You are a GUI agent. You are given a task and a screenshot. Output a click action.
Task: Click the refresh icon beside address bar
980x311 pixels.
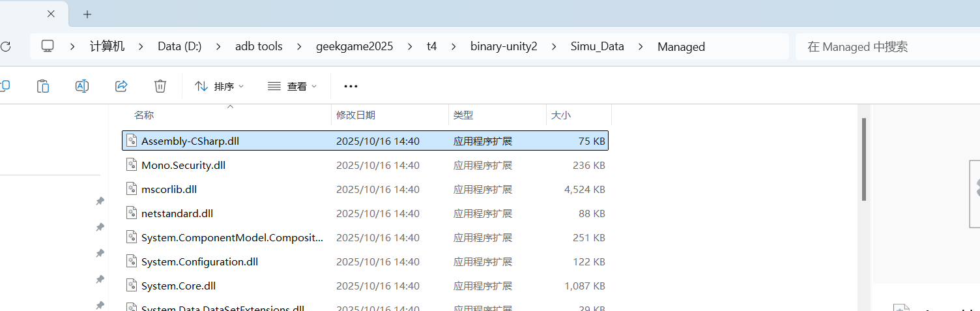pyautogui.click(x=6, y=46)
